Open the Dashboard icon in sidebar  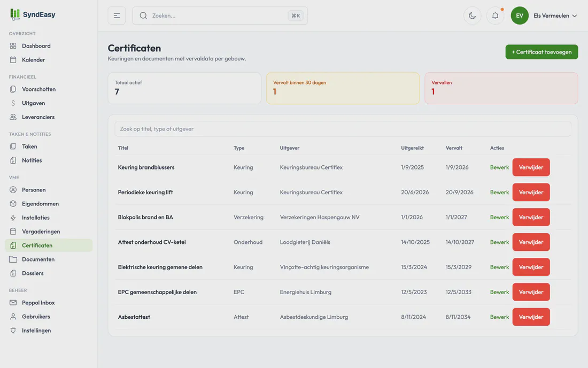(13, 46)
